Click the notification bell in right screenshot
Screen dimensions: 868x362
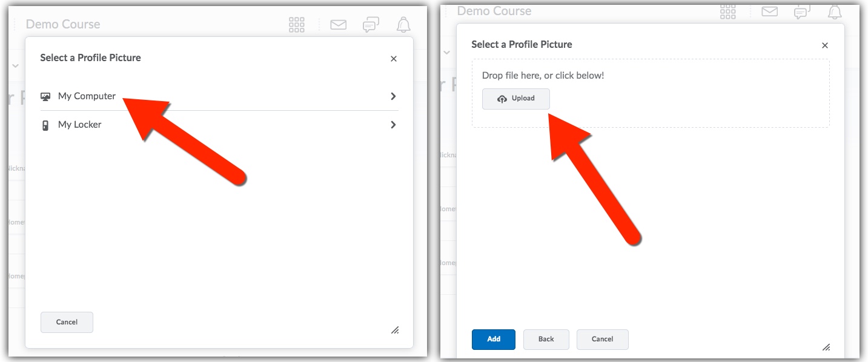[x=835, y=12]
